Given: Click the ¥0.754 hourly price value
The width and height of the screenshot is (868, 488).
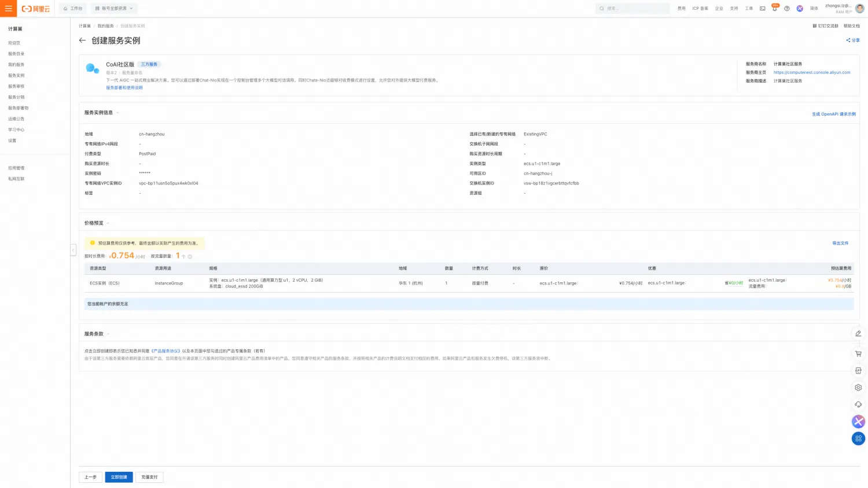Looking at the screenshot, I should pos(122,256).
